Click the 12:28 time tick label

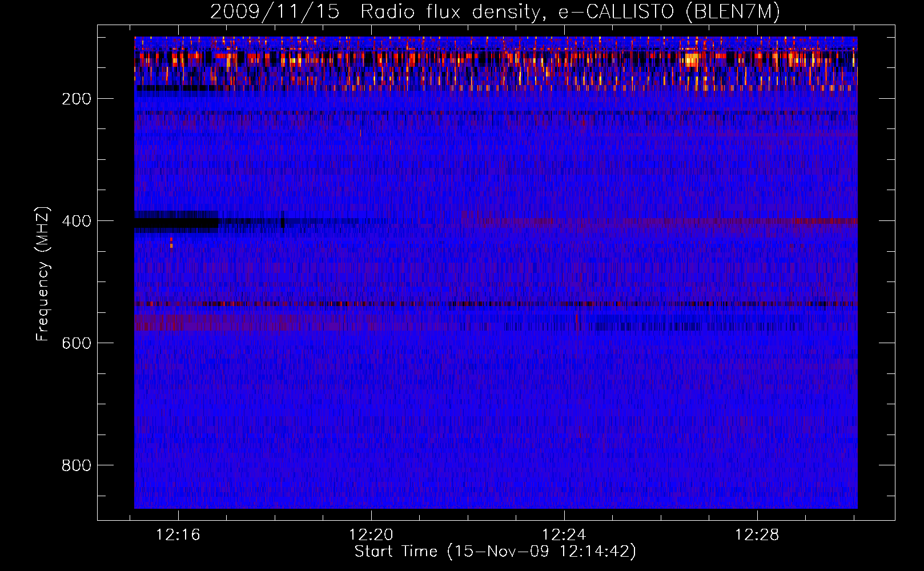point(757,535)
